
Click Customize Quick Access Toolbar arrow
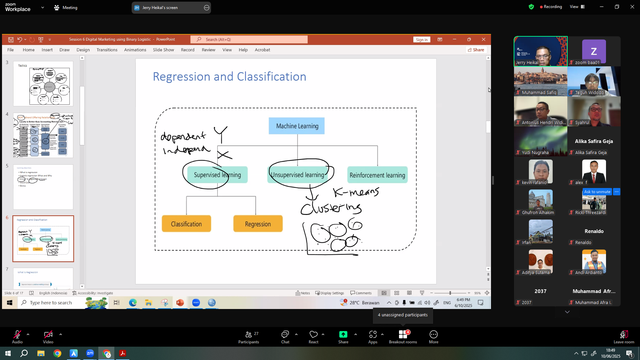(49, 40)
